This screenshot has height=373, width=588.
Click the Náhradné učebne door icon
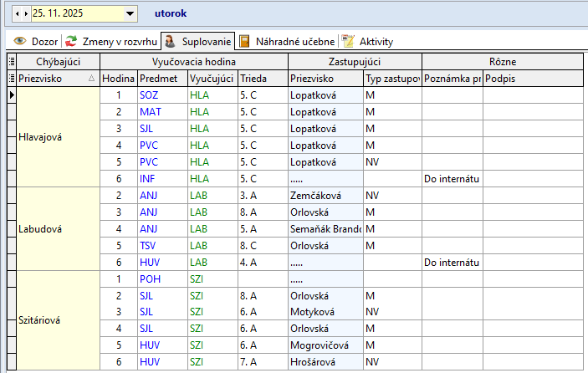pyautogui.click(x=244, y=41)
